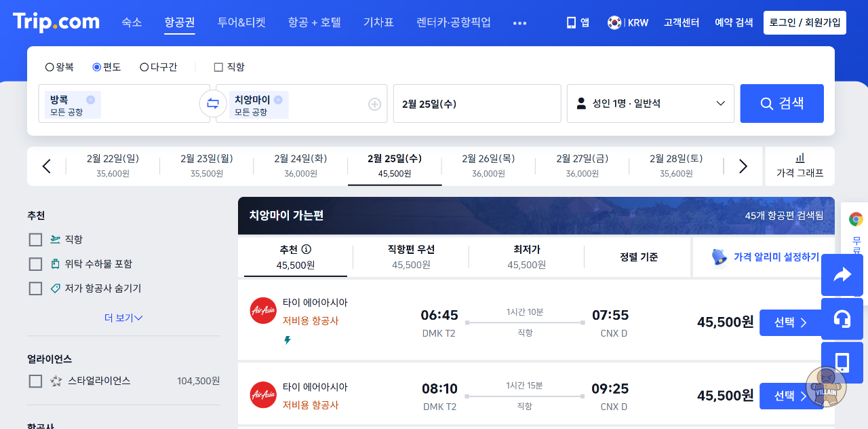The width and height of the screenshot is (868, 429).
Task: Click the share arrow floating icon
Action: pos(842,275)
